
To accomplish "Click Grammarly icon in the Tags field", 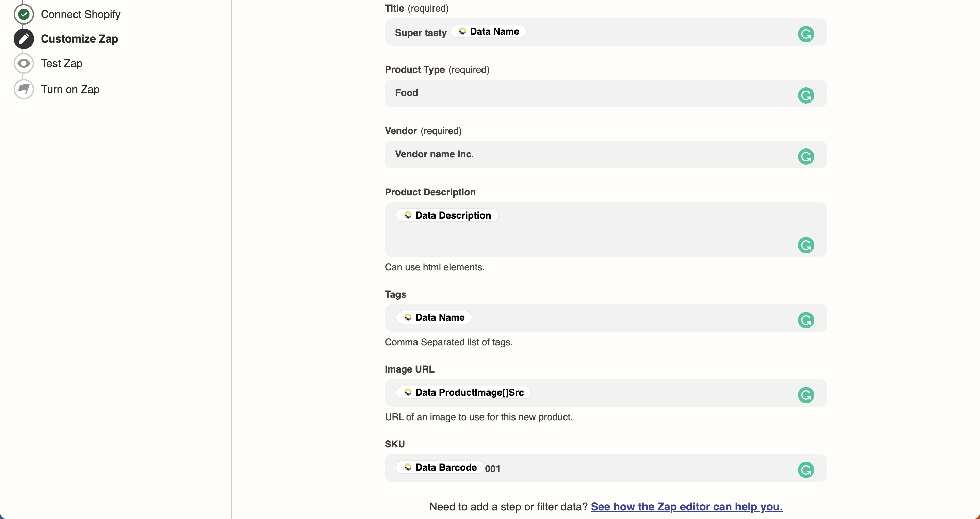I will (x=806, y=320).
